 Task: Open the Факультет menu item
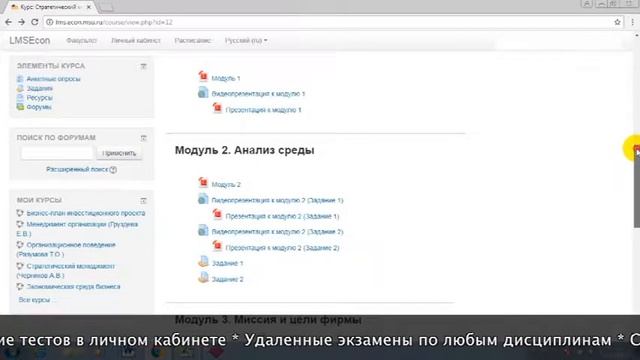point(82,40)
